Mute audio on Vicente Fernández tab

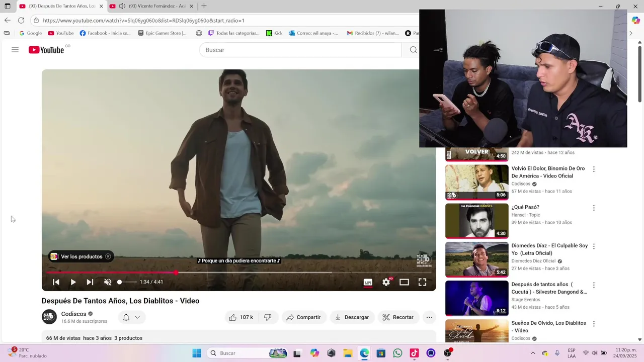point(122,6)
